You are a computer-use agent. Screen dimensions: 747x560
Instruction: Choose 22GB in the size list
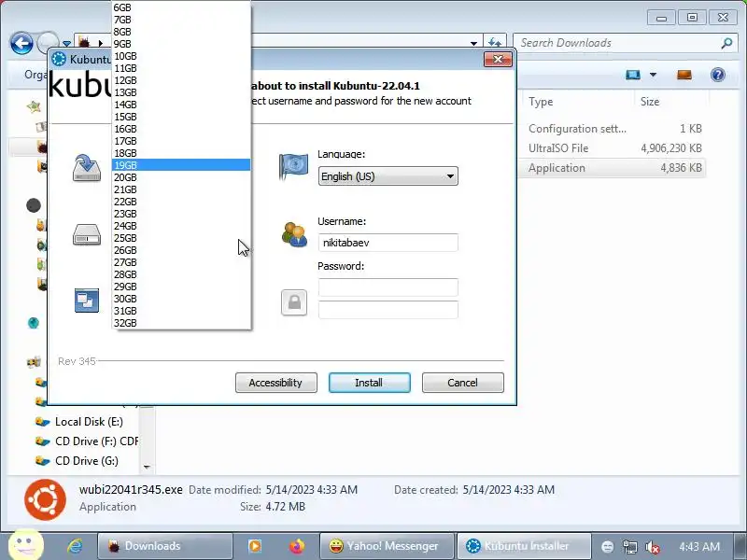(181, 202)
